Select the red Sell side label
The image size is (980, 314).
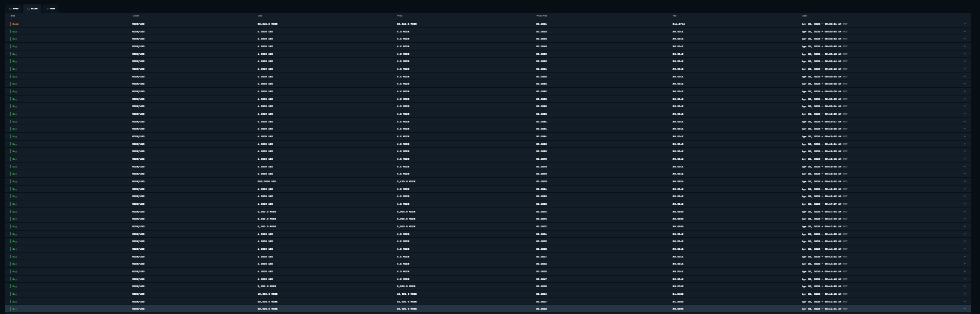(x=15, y=24)
